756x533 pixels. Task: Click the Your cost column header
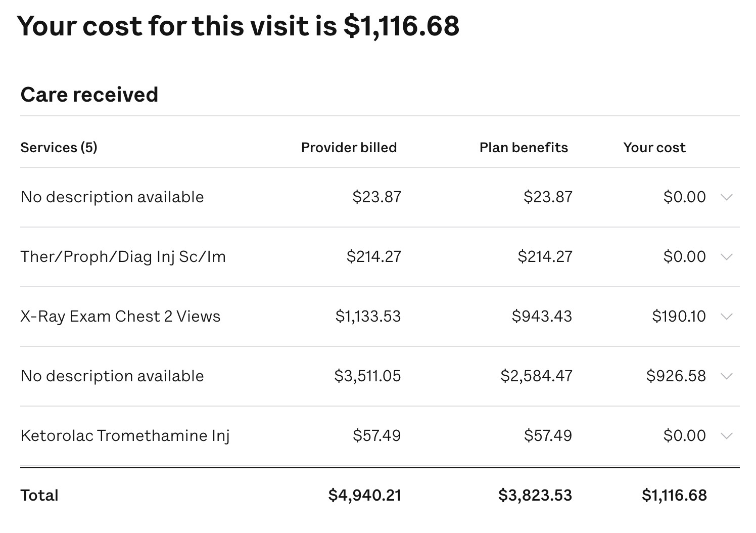point(654,148)
